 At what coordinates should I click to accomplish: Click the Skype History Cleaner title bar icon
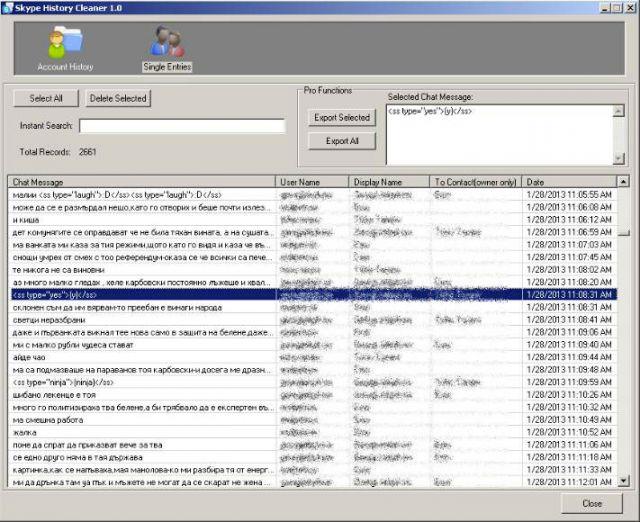[x=8, y=7]
